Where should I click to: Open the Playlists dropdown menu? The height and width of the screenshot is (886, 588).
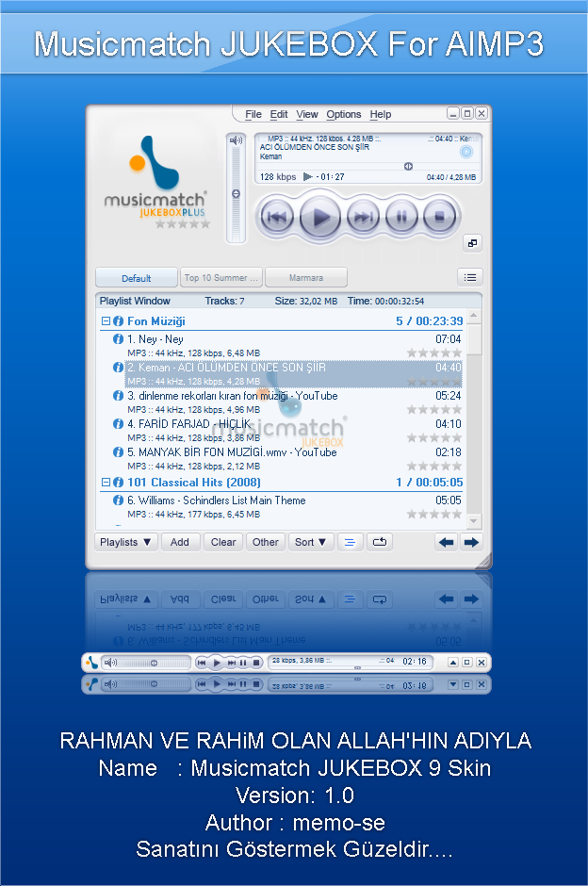[125, 543]
